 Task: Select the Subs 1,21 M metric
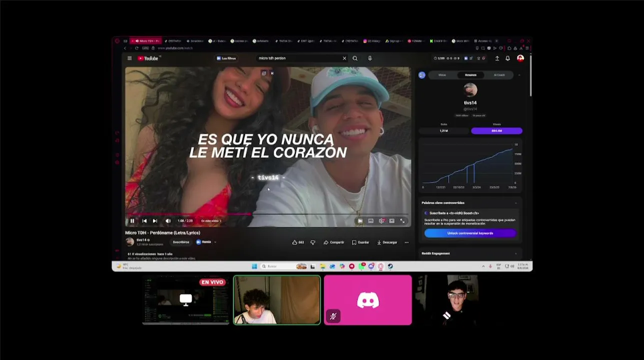pos(444,131)
